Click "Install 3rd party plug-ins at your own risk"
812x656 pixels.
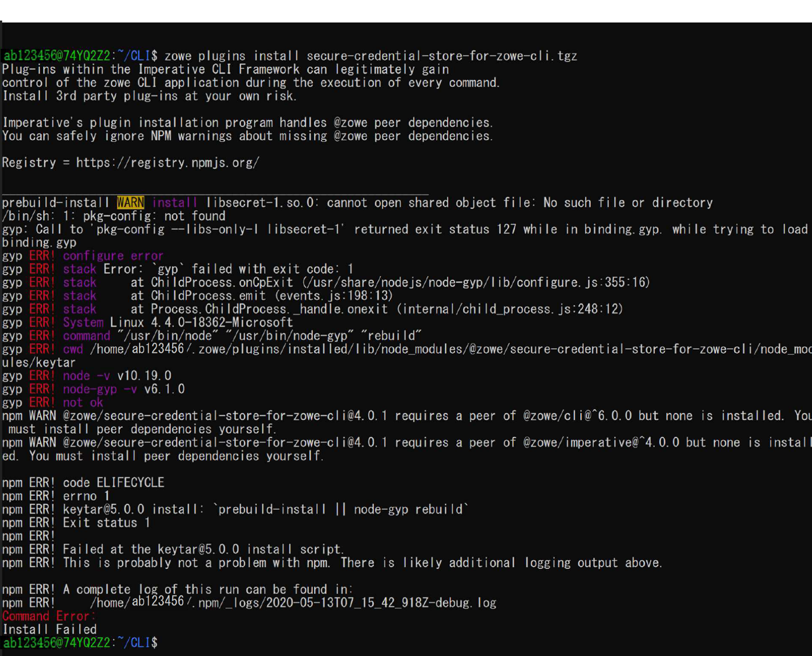pyautogui.click(x=149, y=96)
